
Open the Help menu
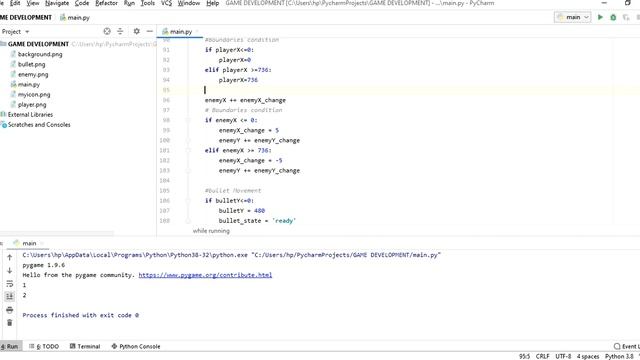[x=212, y=3]
